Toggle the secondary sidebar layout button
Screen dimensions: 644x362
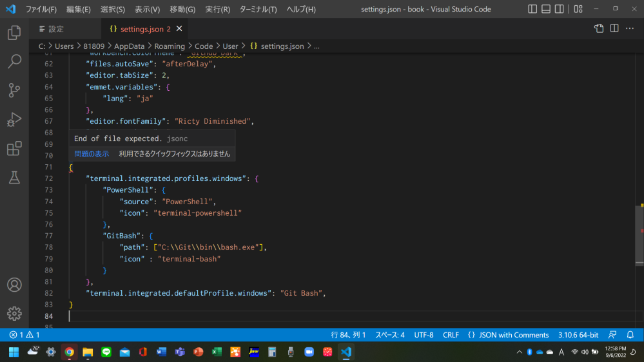[560, 9]
